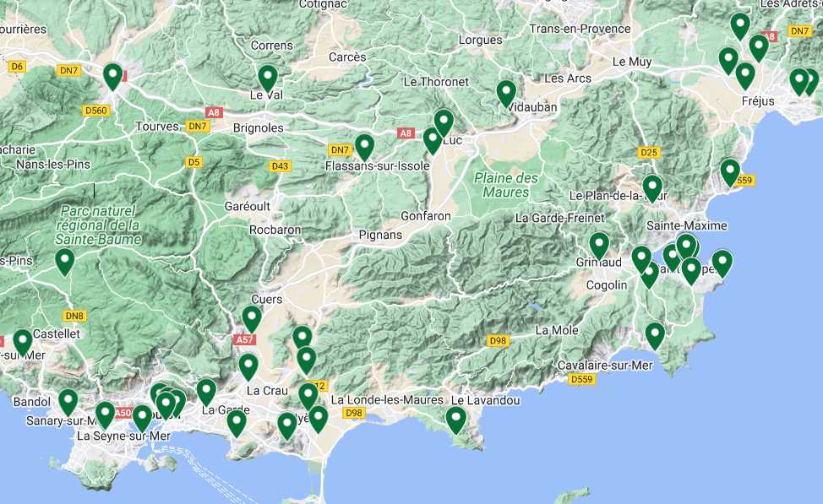Click the pin just below Cuers
The width and height of the screenshot is (823, 504).
coord(252,319)
